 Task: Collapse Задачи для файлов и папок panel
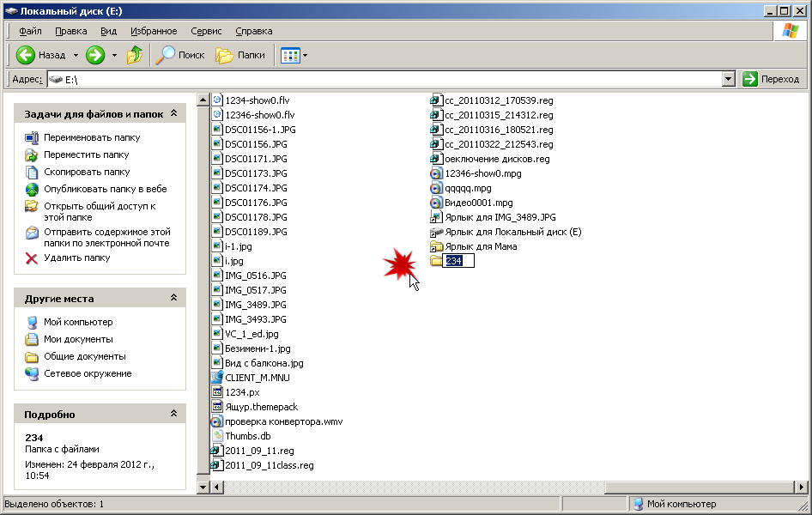(174, 113)
